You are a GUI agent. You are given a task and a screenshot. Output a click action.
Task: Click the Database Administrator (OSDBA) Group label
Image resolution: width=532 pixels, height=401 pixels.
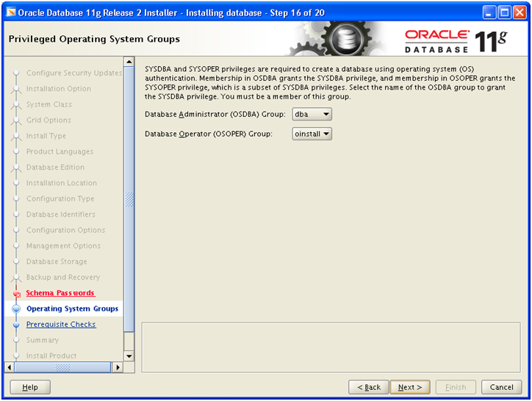pyautogui.click(x=215, y=115)
